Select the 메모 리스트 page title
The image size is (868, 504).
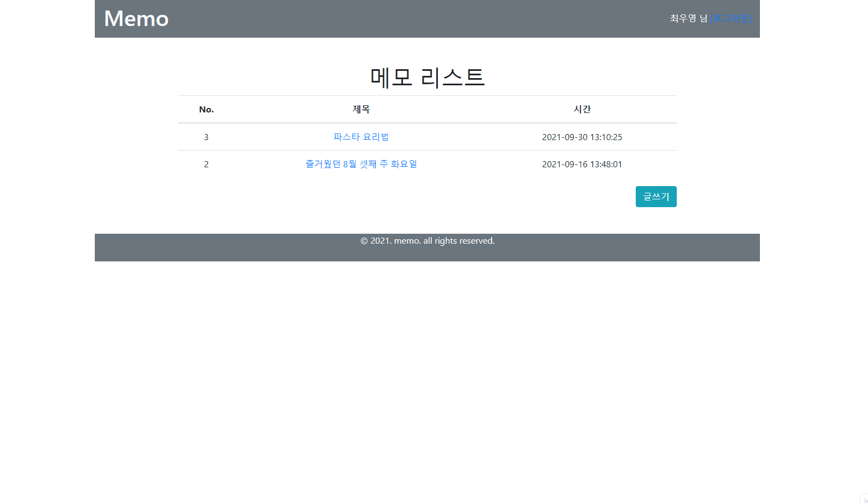pyautogui.click(x=427, y=78)
